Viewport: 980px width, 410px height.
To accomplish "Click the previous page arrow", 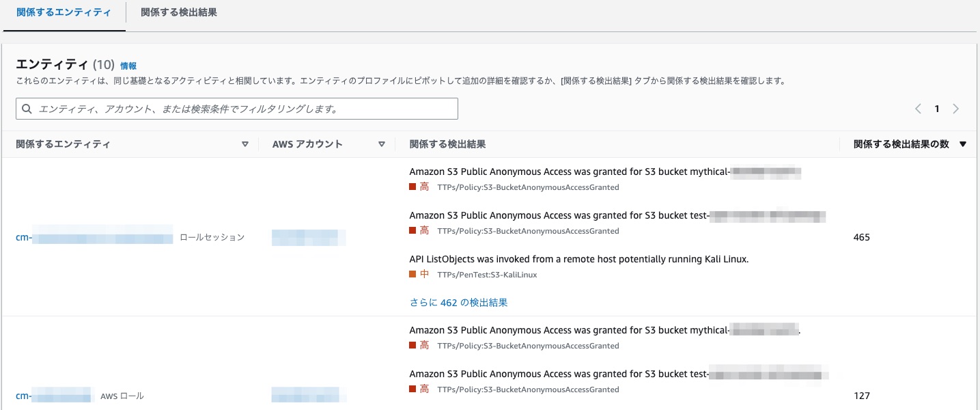I will pos(919,108).
